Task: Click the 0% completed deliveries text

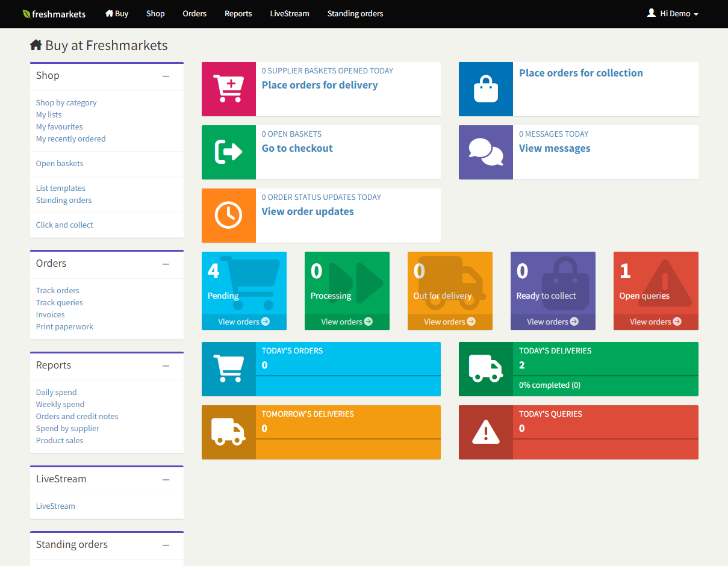Action: tap(550, 385)
